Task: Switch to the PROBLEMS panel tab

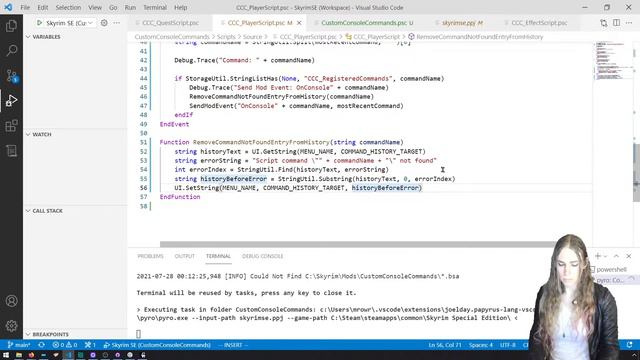Action: point(150,256)
